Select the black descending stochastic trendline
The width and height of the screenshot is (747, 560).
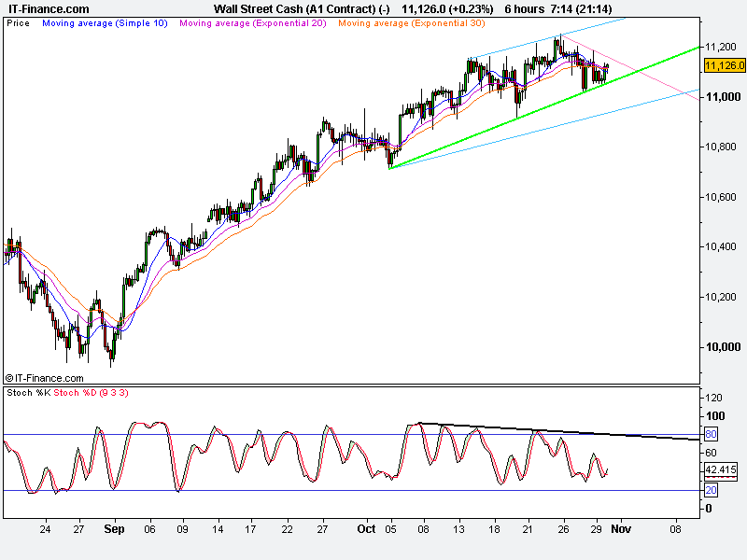[559, 431]
